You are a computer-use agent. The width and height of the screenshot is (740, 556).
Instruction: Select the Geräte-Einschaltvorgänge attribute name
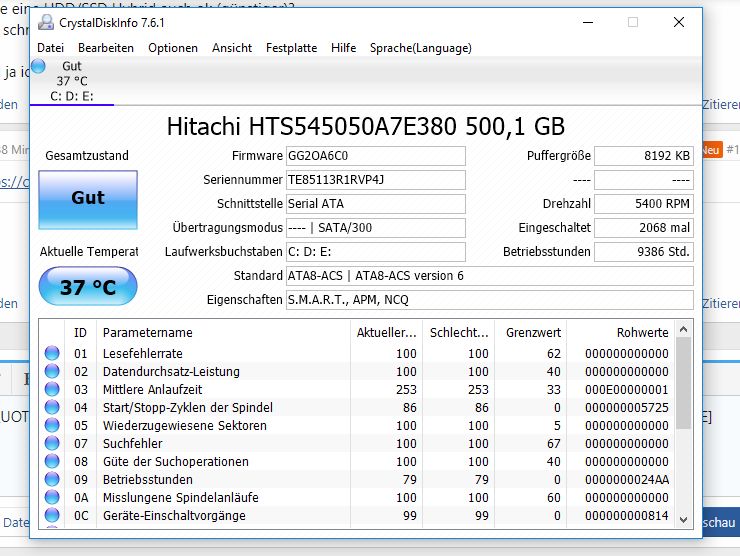174,515
